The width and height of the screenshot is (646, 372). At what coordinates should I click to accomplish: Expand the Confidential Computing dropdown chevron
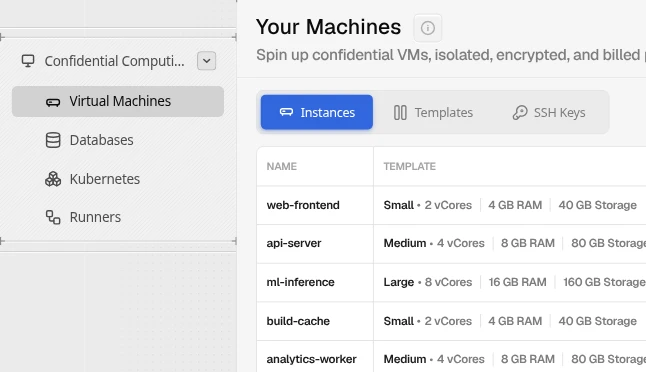point(206,61)
